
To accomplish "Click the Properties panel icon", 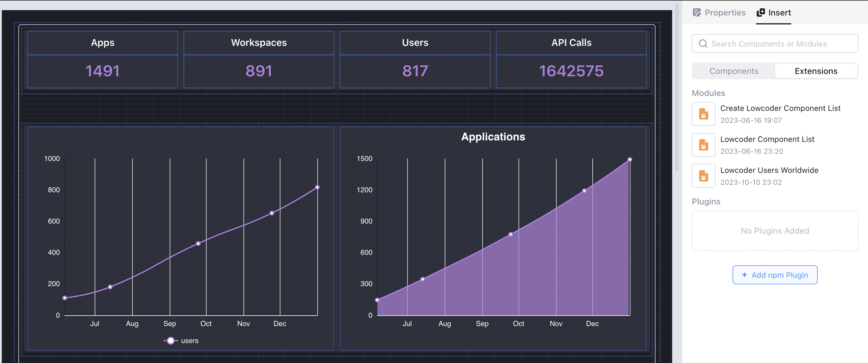I will click(697, 13).
